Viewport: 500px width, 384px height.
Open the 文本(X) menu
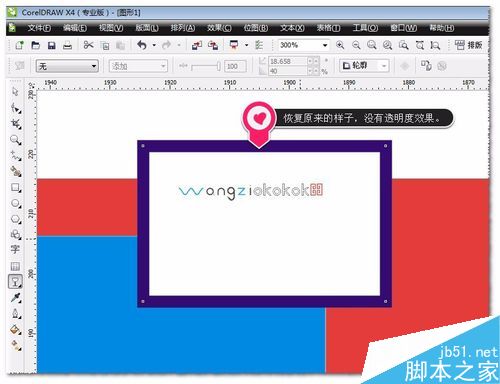click(x=292, y=28)
